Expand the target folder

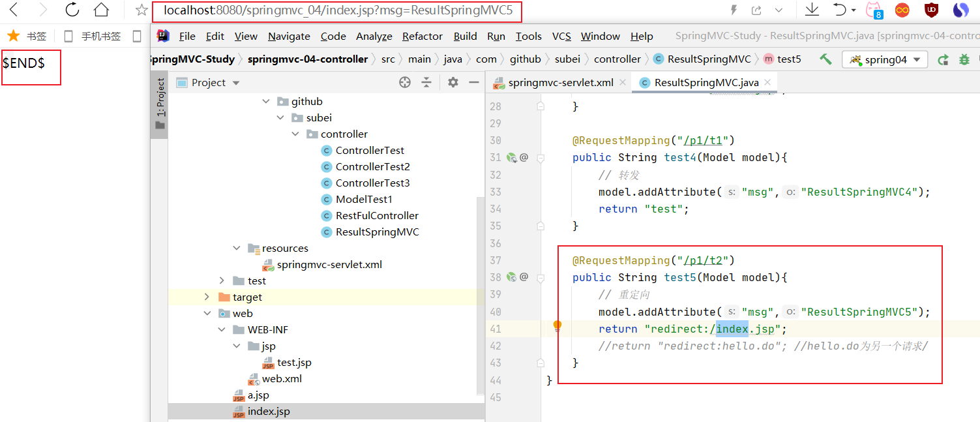207,297
